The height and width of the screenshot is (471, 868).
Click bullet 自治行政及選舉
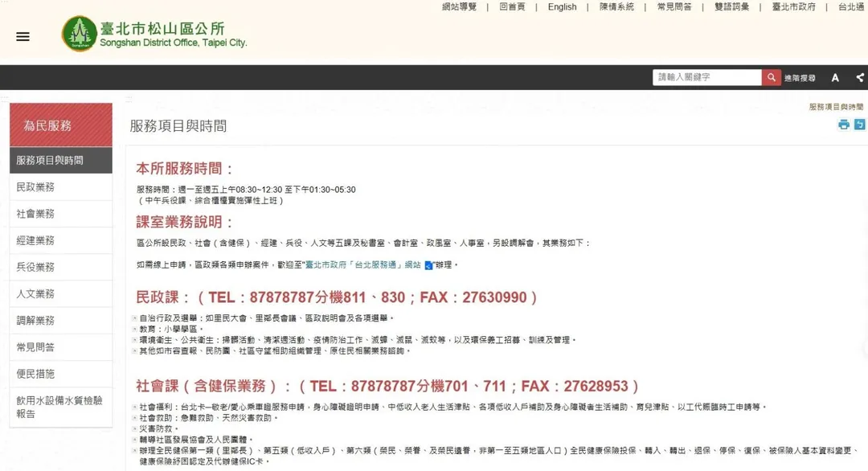[x=266, y=318]
